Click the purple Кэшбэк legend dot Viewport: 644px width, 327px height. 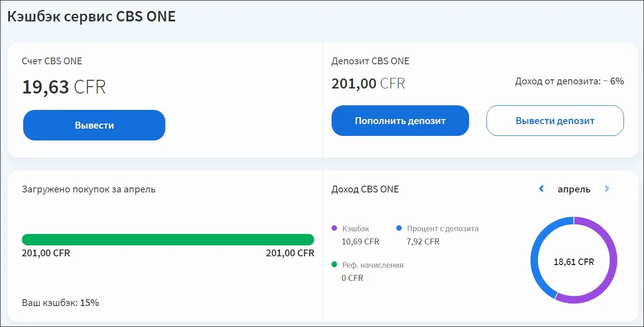click(334, 228)
